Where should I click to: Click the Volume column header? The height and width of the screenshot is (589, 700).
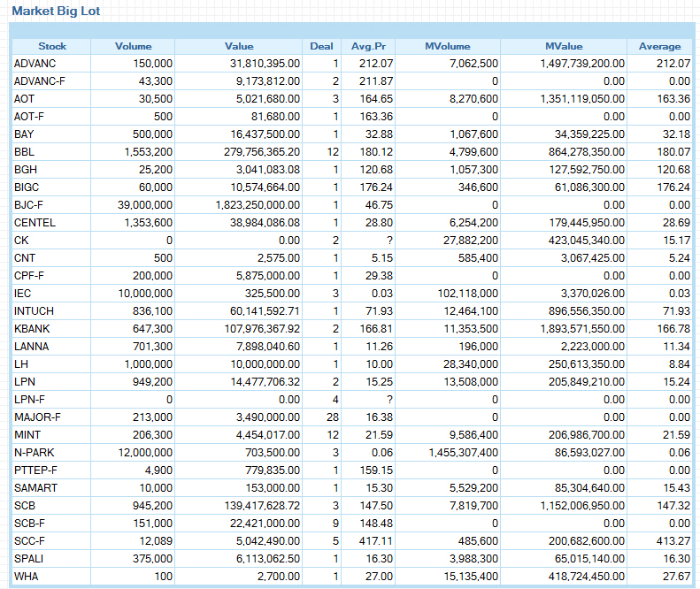pos(133,46)
